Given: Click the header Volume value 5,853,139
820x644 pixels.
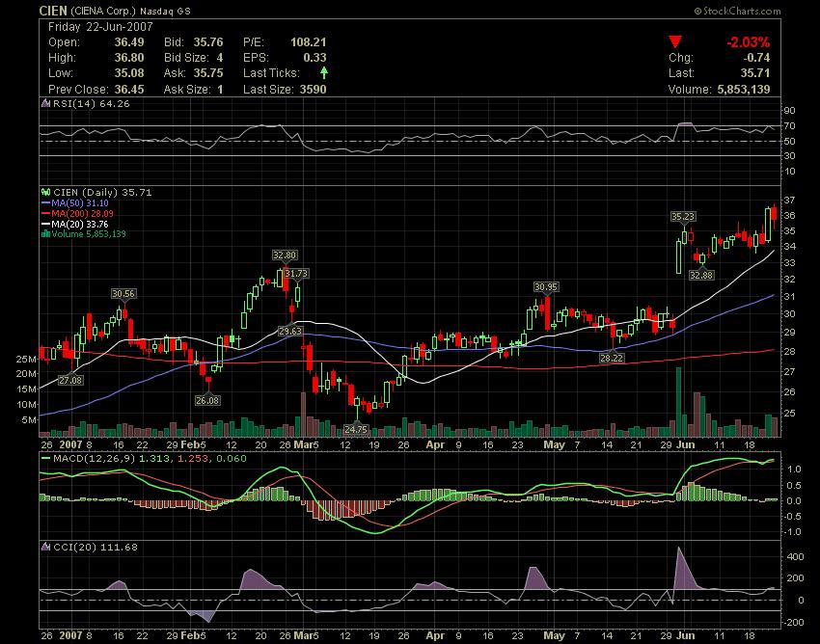Looking at the screenshot, I should point(744,89).
